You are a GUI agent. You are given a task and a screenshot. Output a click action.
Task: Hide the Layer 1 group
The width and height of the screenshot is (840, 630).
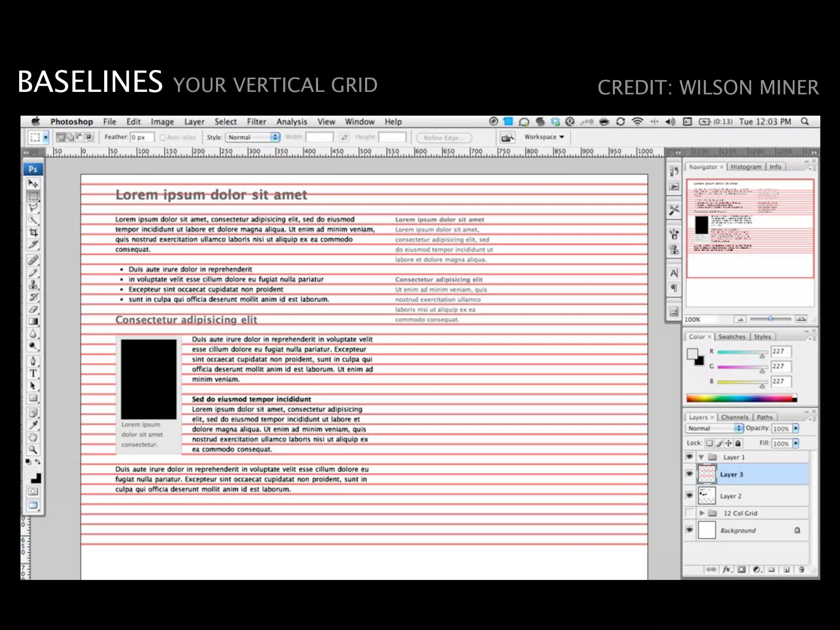tap(689, 457)
